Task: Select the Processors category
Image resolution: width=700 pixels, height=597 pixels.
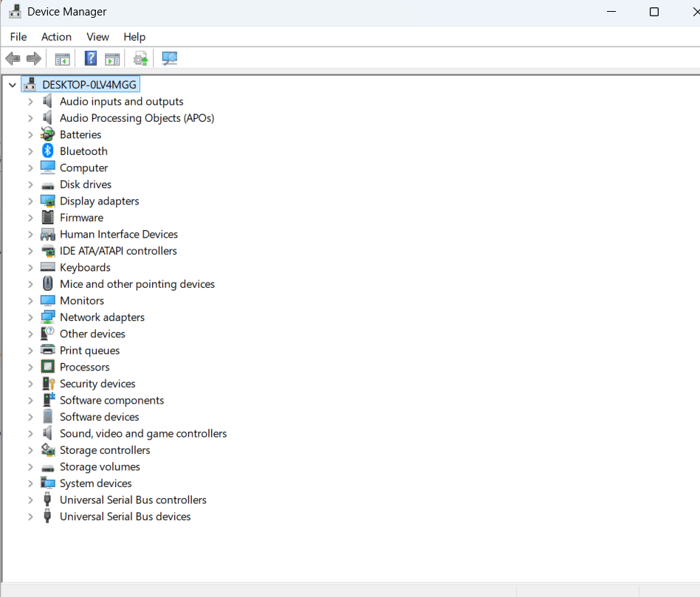Action: coord(84,367)
